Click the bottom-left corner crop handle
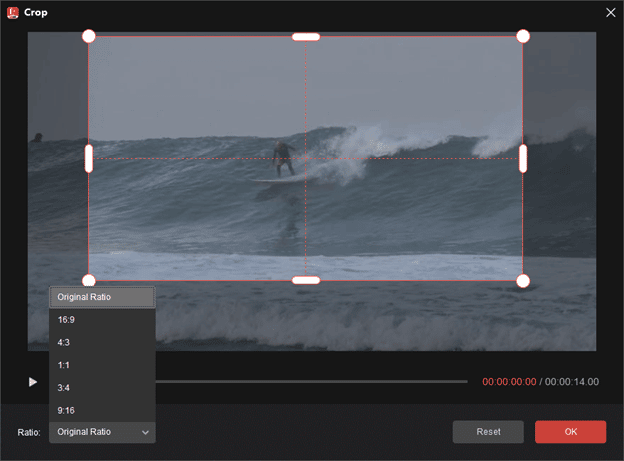The image size is (624, 461). pos(89,280)
